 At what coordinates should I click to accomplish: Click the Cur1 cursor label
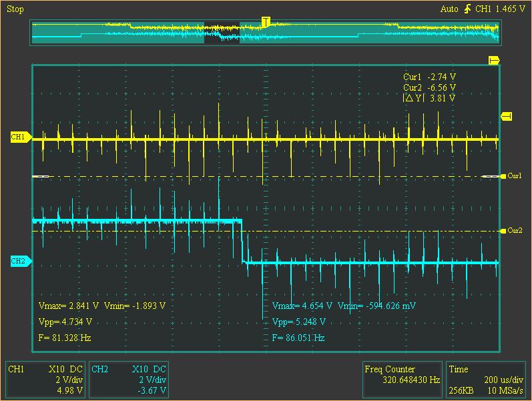(514, 176)
